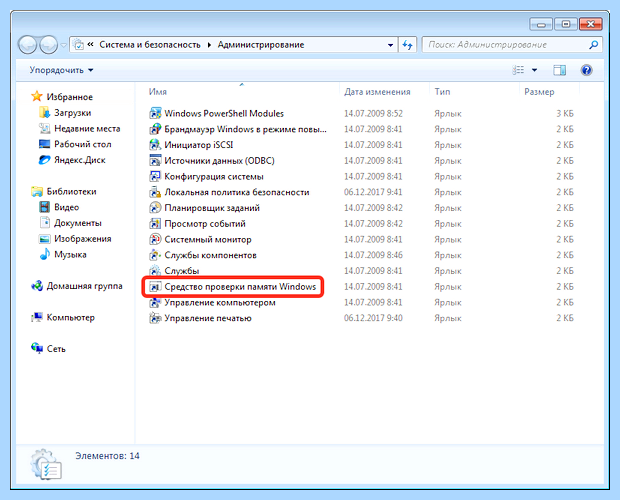The width and height of the screenshot is (620, 500).
Task: Open the Упорядочить dropdown menu
Action: tap(61, 70)
